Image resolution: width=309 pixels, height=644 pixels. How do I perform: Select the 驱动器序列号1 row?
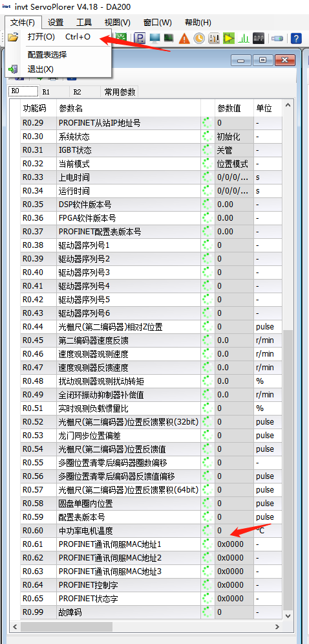[152, 245]
